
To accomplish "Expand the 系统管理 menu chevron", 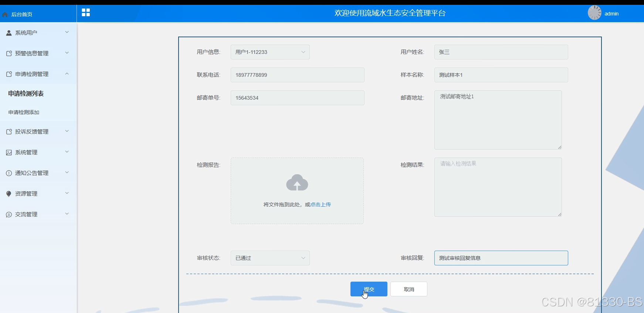I will coord(67,152).
